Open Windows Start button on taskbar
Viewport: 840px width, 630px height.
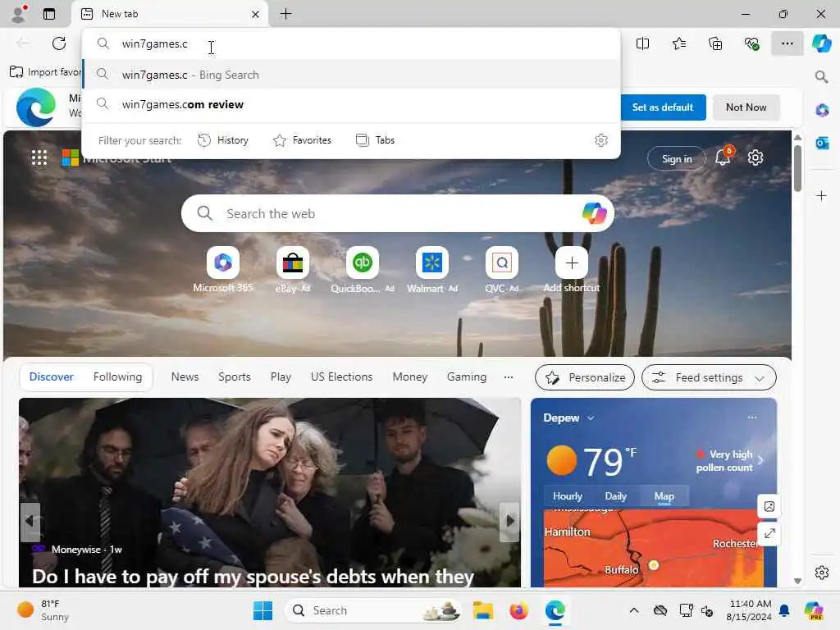(x=262, y=610)
